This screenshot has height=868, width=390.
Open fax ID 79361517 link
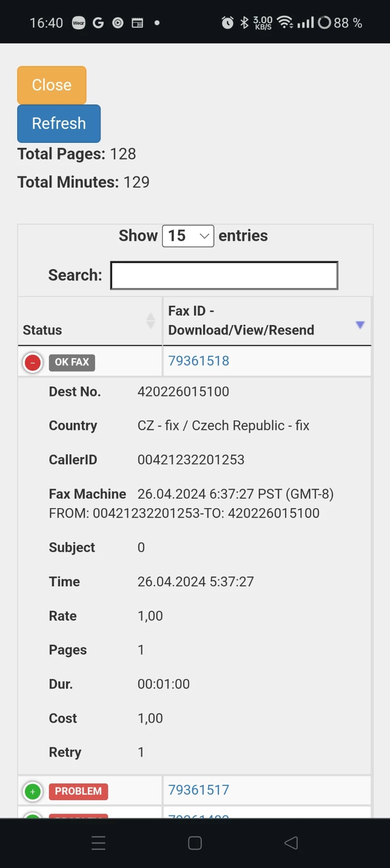(x=199, y=790)
